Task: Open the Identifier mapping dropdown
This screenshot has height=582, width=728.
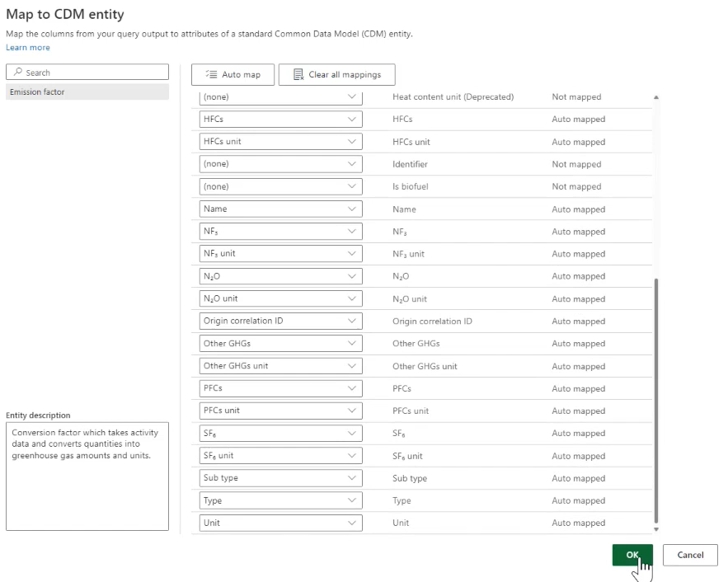Action: point(281,164)
